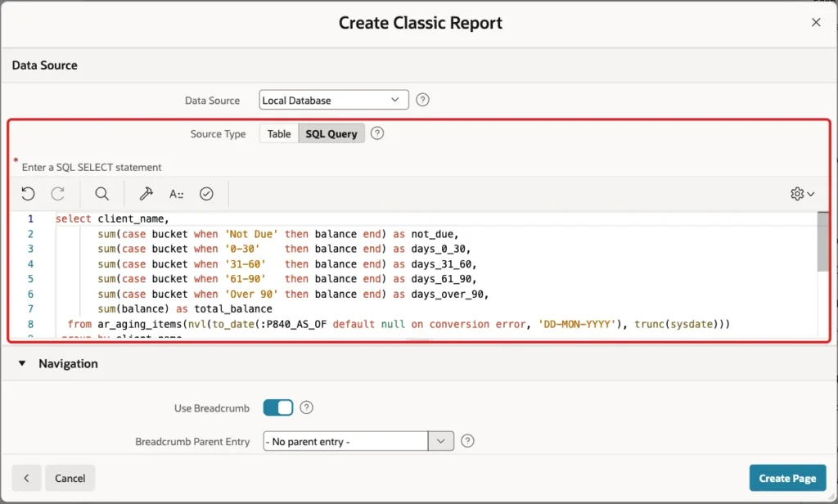Click 'total_balance' on line 7
Screen dimensions: 838x504
click(x=233, y=309)
